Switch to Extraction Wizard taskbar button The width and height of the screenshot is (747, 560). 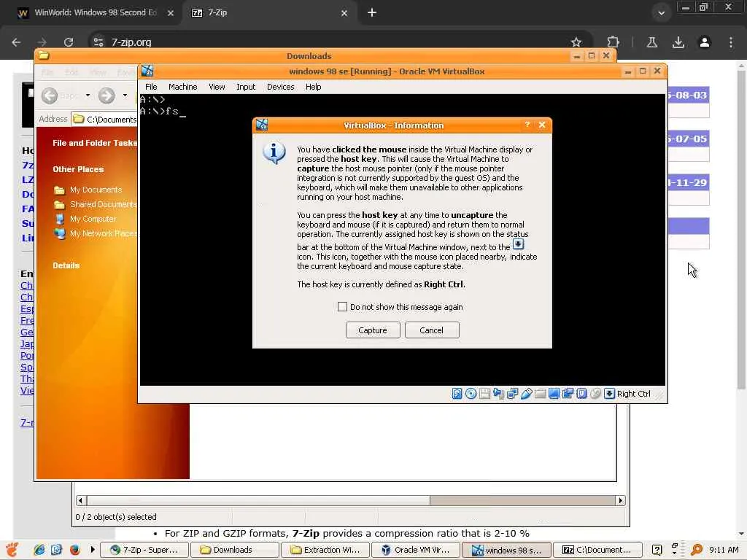[x=325, y=550]
